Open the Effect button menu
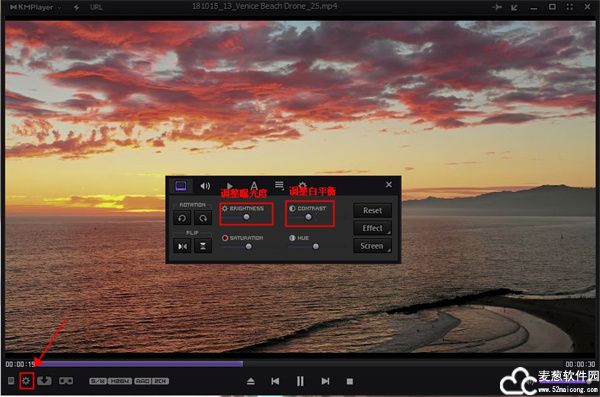Screen dimensions: 600x397 pos(372,228)
